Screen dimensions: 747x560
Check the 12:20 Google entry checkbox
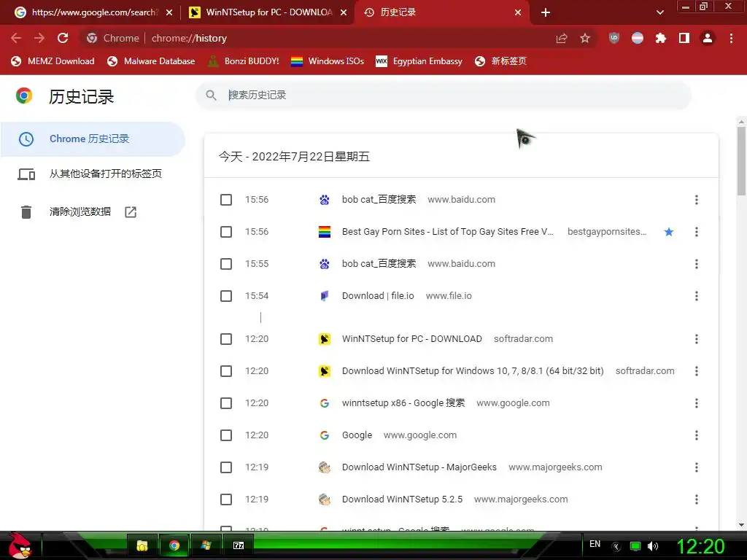click(x=226, y=435)
